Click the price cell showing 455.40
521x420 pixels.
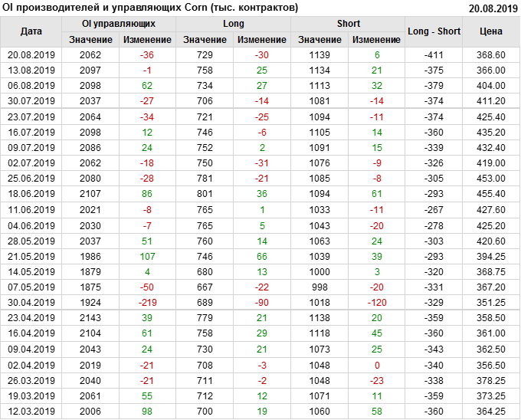(490, 195)
